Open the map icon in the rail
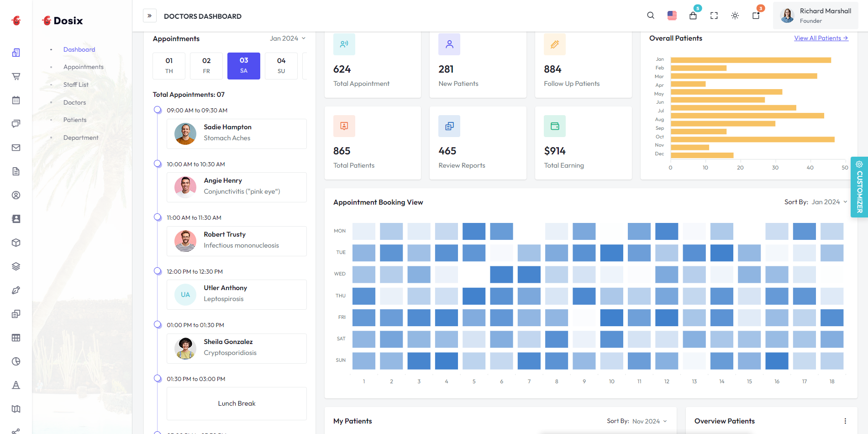868x434 pixels. [x=16, y=409]
